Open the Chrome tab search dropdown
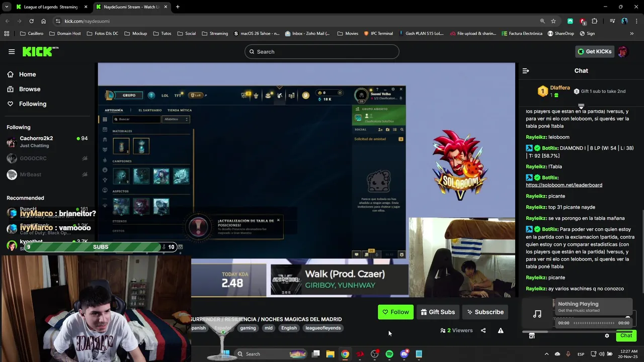Viewport: 644px width, 362px height. point(7,7)
